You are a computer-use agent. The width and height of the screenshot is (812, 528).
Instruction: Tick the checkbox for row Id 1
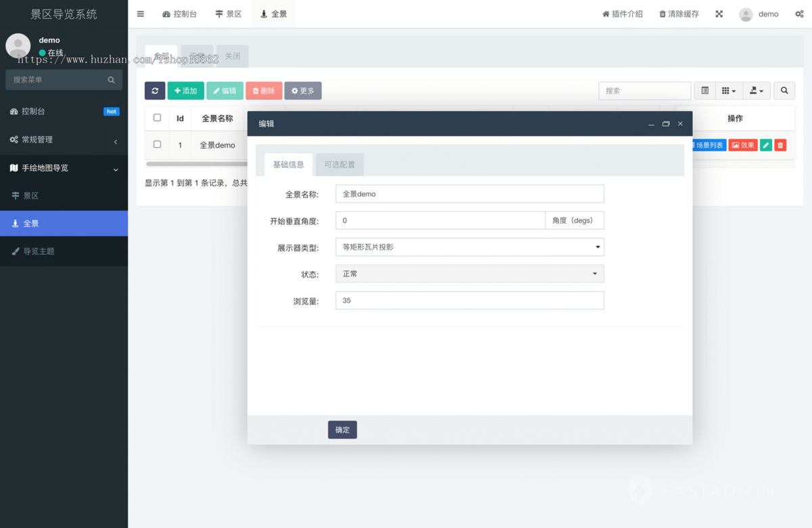pyautogui.click(x=156, y=144)
